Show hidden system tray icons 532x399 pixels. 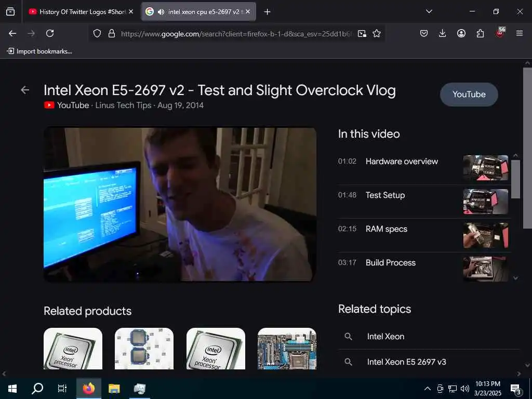428,389
